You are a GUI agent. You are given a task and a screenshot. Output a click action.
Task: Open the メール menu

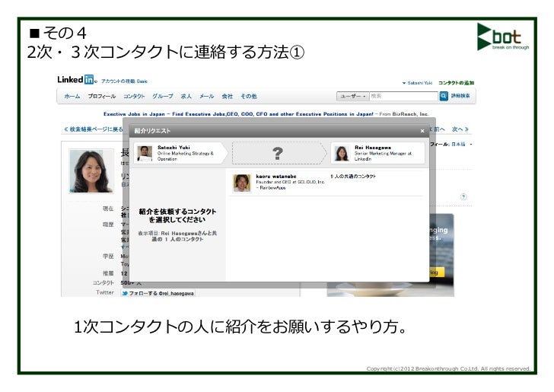pos(206,96)
